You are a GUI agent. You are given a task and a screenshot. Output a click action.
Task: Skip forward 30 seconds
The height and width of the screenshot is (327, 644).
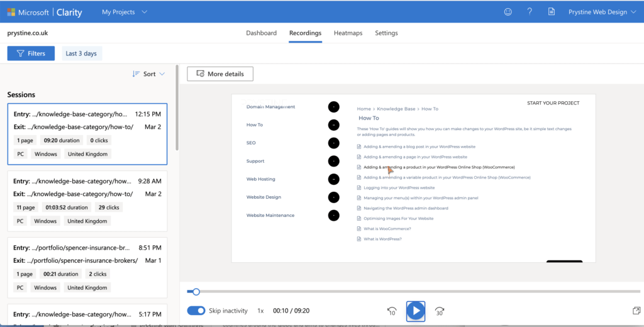coord(440,311)
